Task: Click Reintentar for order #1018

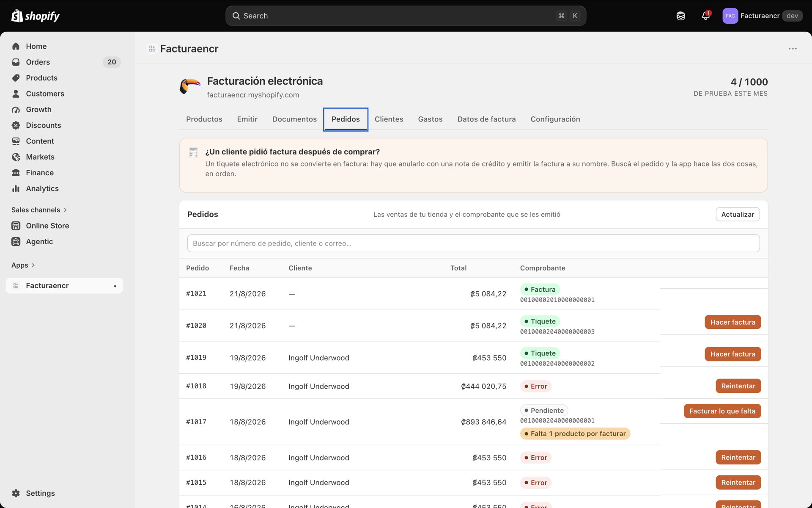Action: 738,386
